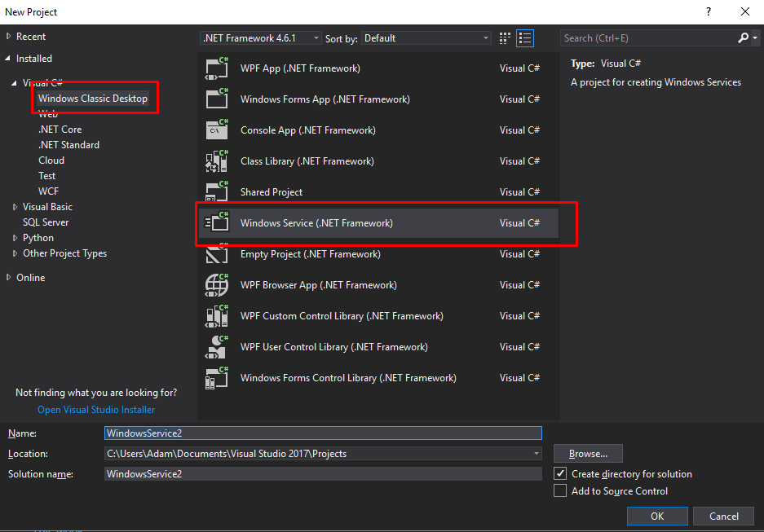Select the SQL Server category
Viewport: 764px width, 532px height.
point(46,222)
